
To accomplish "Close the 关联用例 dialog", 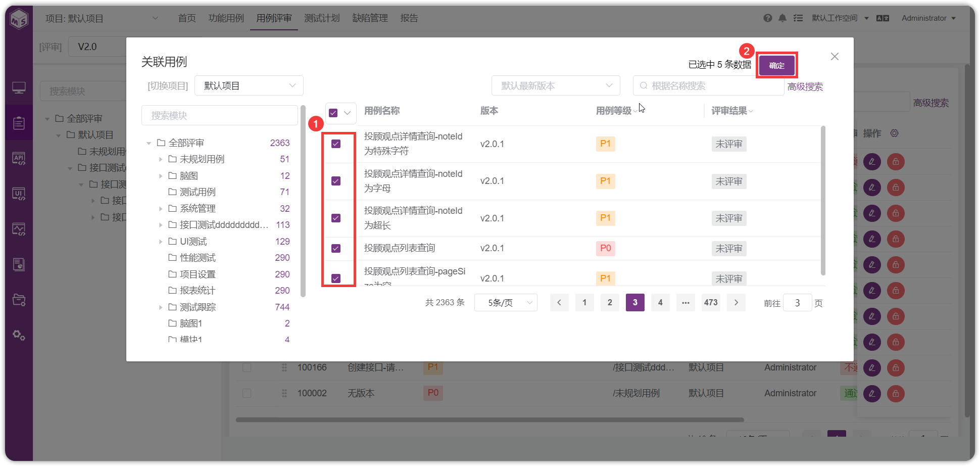I will point(835,57).
